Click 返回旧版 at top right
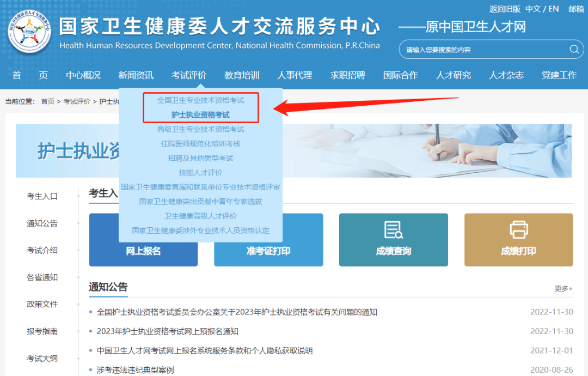The image size is (588, 376). 505,9
